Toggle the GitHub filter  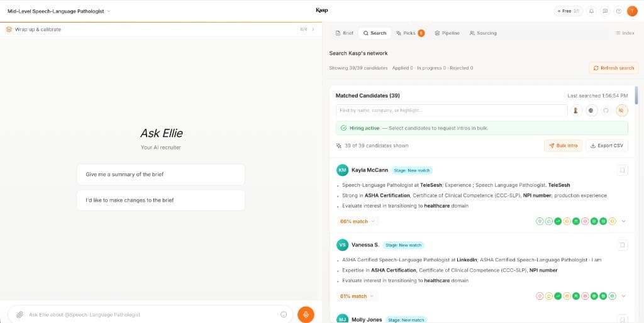coord(606,111)
